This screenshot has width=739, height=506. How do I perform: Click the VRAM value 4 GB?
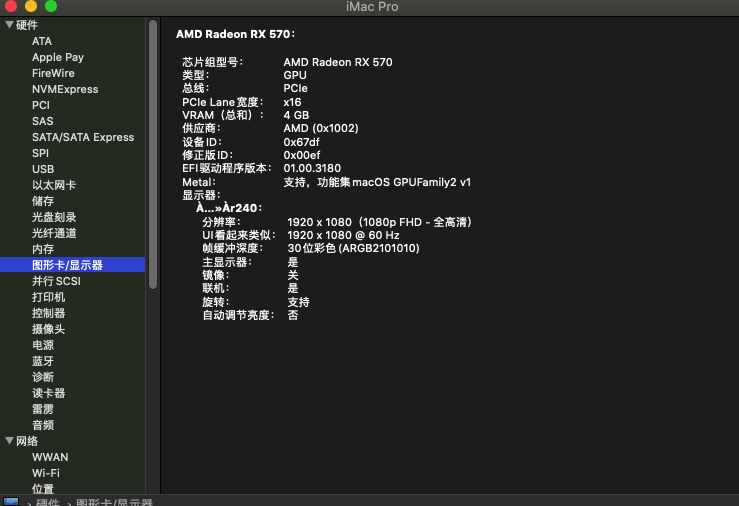click(296, 115)
